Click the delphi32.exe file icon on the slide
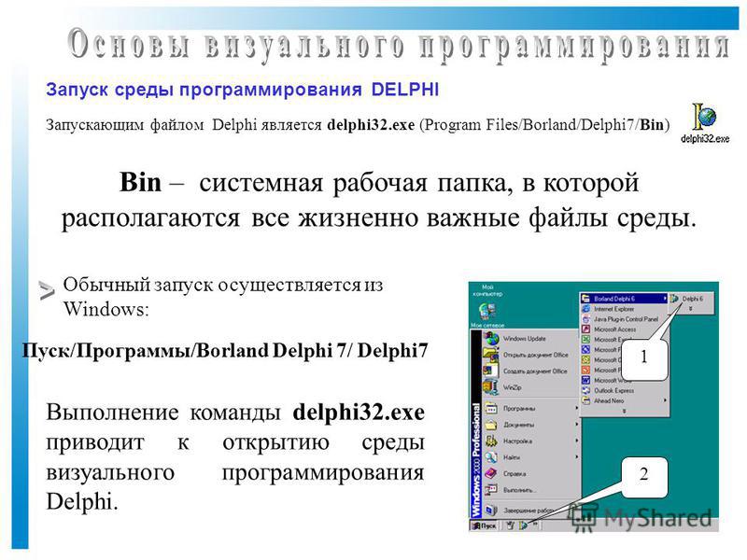The height and width of the screenshot is (560, 747). [x=704, y=117]
